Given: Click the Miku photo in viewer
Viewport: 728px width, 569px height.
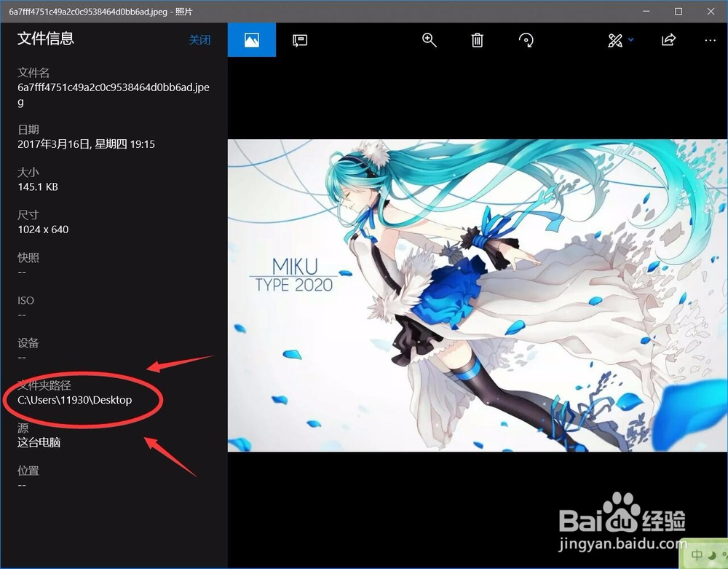Looking at the screenshot, I should (478, 295).
